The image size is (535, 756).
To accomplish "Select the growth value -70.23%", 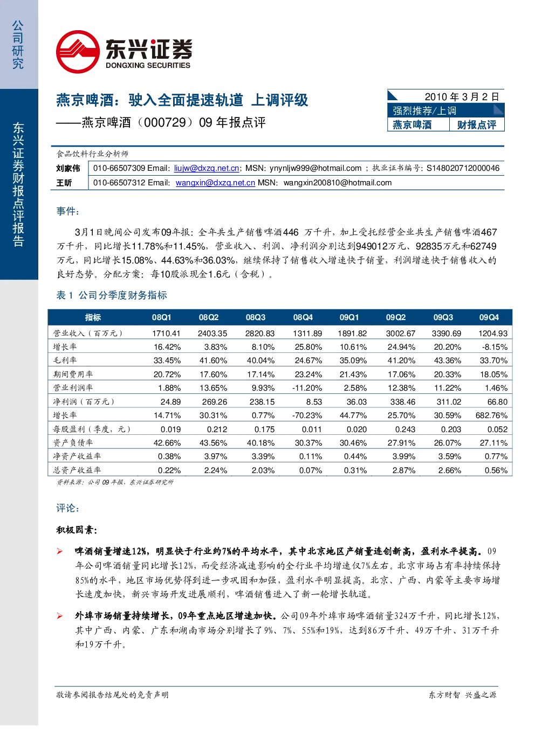I will 307,415.
